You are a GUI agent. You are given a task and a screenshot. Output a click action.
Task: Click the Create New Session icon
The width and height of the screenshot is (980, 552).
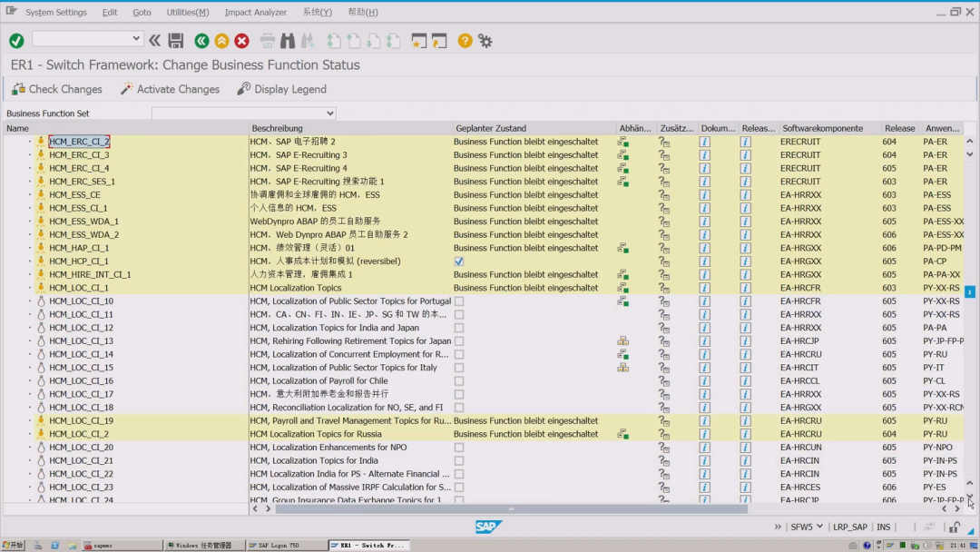(418, 41)
